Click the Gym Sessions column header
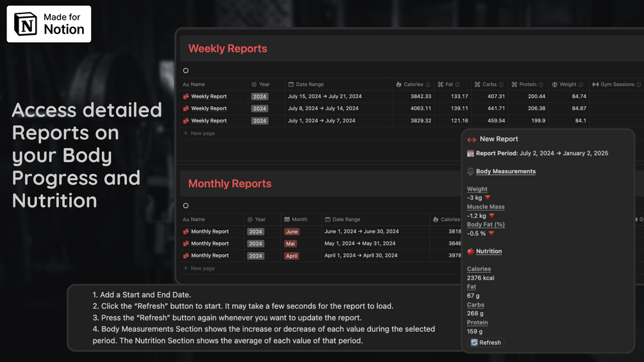The width and height of the screenshot is (644, 362). tap(616, 85)
